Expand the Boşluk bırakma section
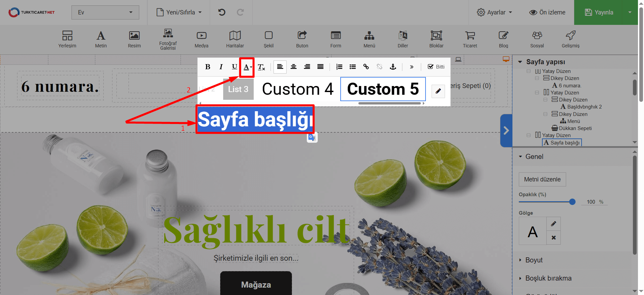This screenshot has width=644, height=295. pyautogui.click(x=548, y=278)
